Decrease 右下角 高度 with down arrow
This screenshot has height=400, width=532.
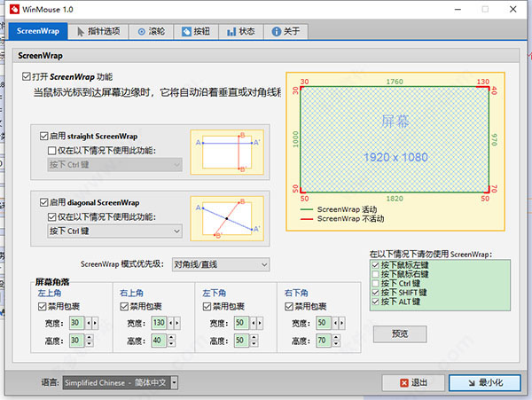point(336,344)
